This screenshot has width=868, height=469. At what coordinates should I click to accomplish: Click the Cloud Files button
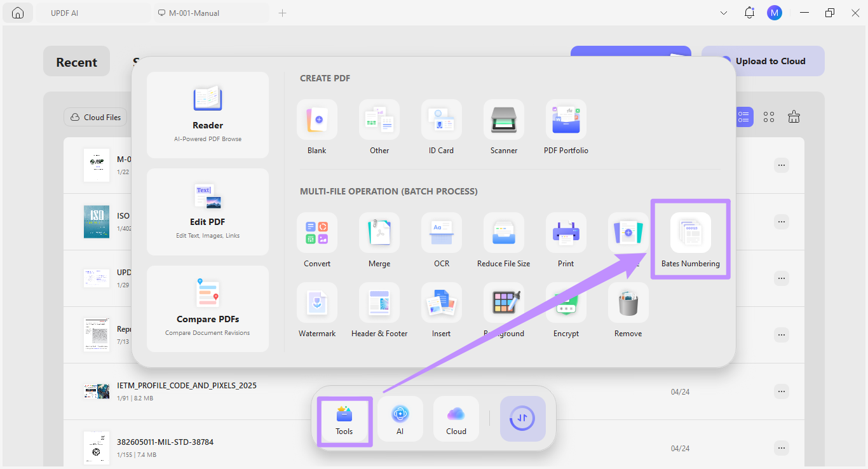point(95,117)
